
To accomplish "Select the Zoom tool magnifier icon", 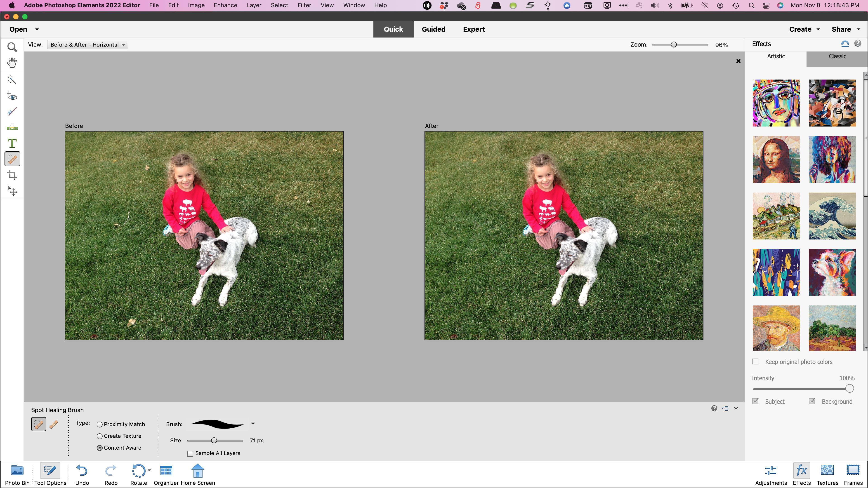I will [12, 47].
